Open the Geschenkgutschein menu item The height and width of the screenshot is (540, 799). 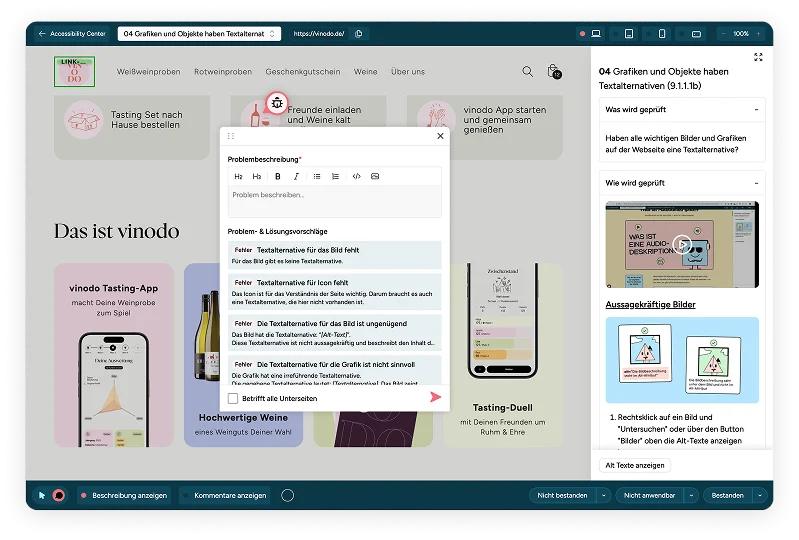303,72
